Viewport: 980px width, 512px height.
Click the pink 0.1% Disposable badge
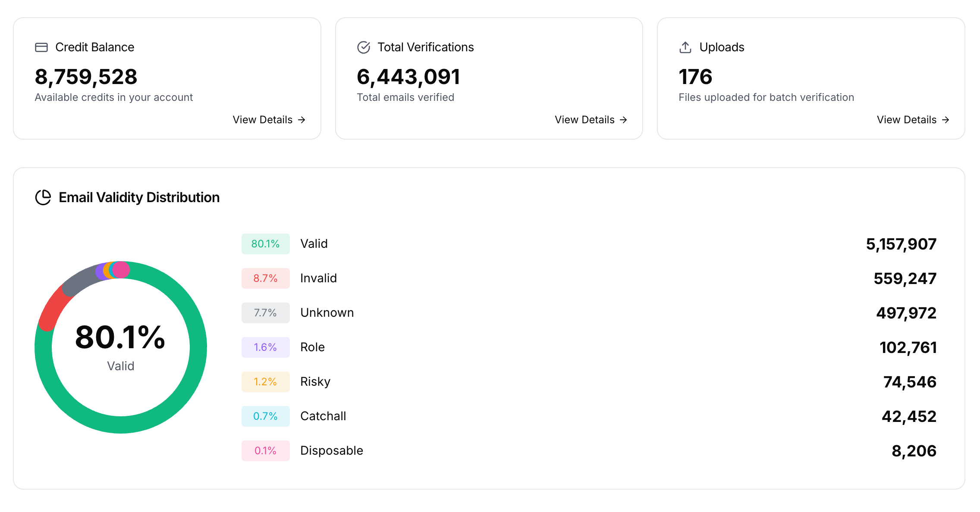(265, 451)
